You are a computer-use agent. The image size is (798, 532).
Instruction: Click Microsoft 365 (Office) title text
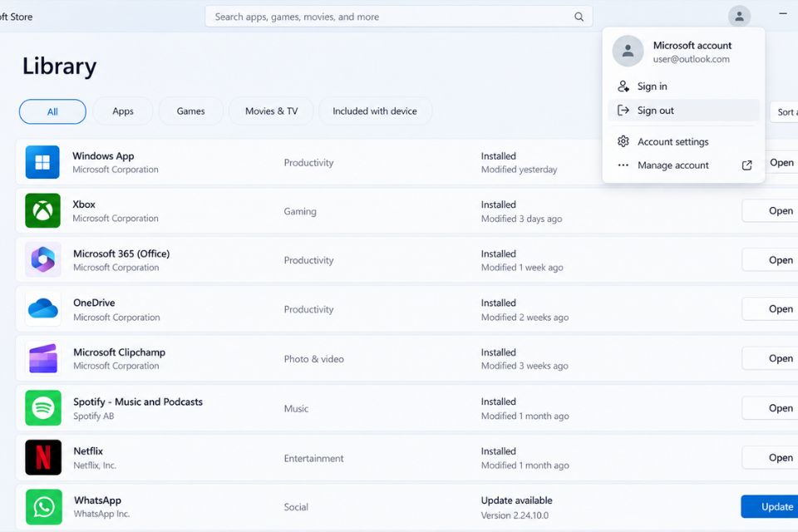(121, 254)
